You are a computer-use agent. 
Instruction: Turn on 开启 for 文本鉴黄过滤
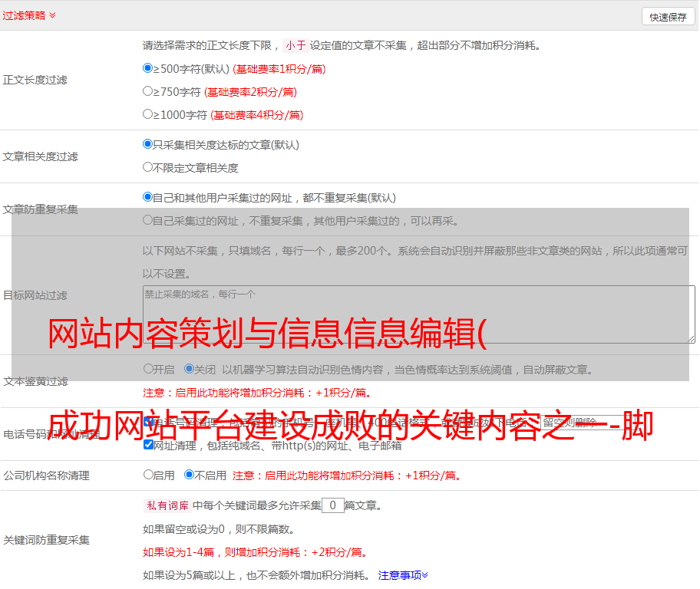point(148,369)
